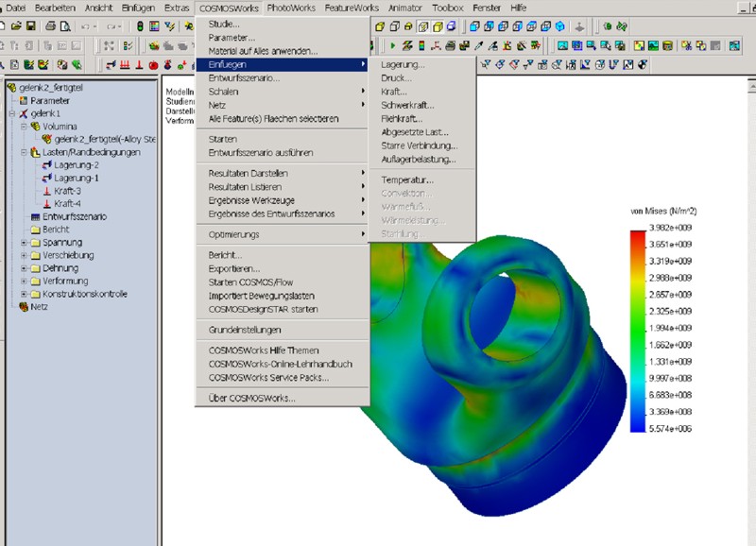Open the Animator menu

[x=405, y=8]
